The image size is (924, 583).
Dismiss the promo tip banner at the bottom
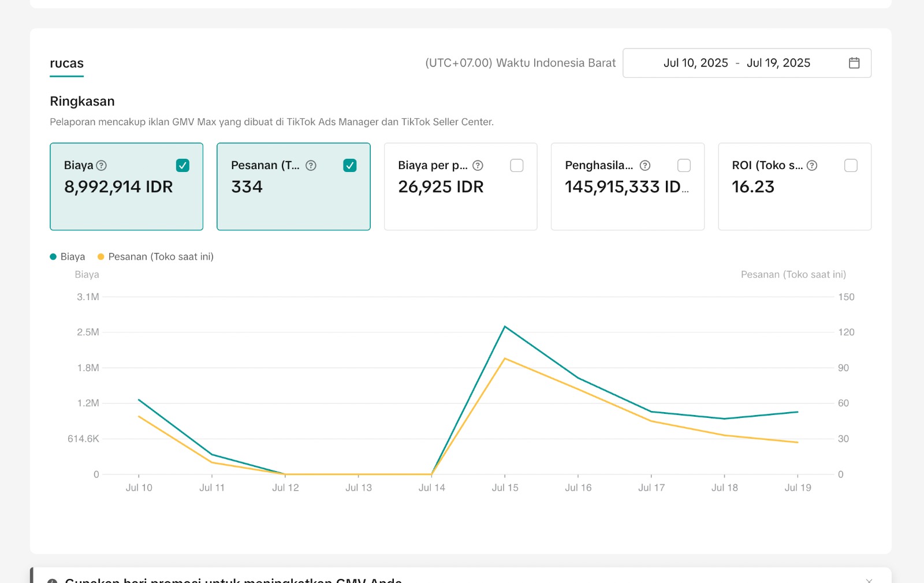[869, 580]
